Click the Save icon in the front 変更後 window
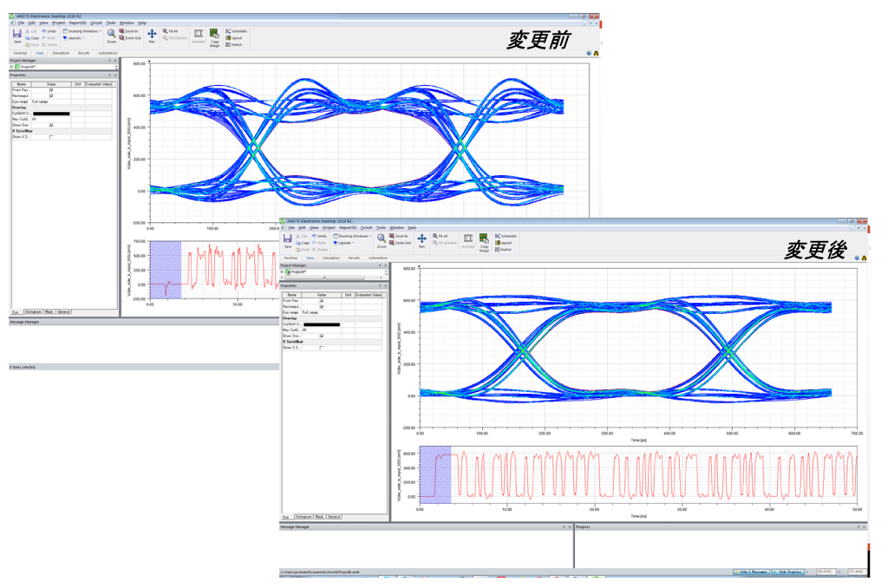Image resolution: width=888 pixels, height=588 pixels. pyautogui.click(x=288, y=240)
